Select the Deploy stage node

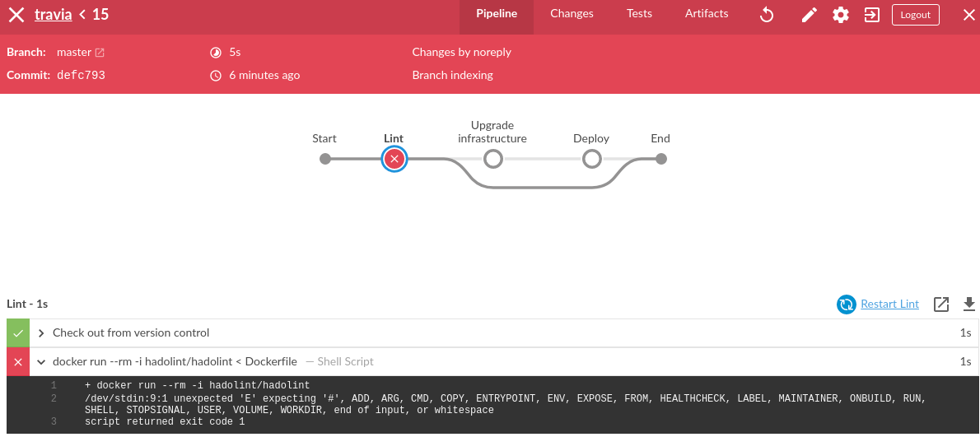click(x=592, y=159)
